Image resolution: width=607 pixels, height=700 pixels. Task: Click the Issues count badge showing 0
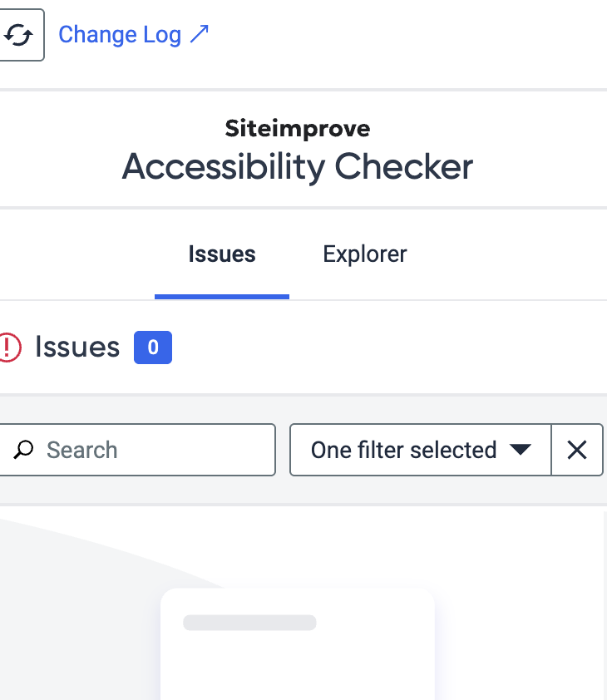[x=153, y=348]
